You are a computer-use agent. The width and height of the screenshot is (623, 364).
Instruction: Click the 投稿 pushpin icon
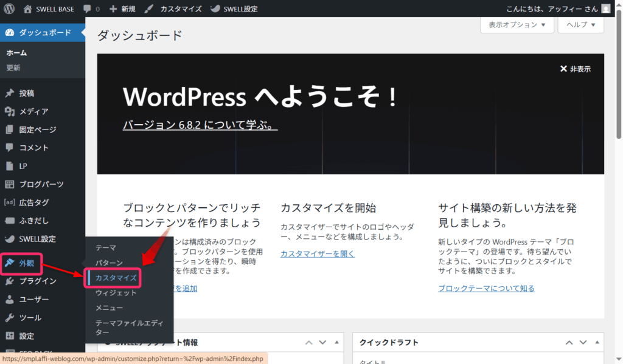[10, 94]
